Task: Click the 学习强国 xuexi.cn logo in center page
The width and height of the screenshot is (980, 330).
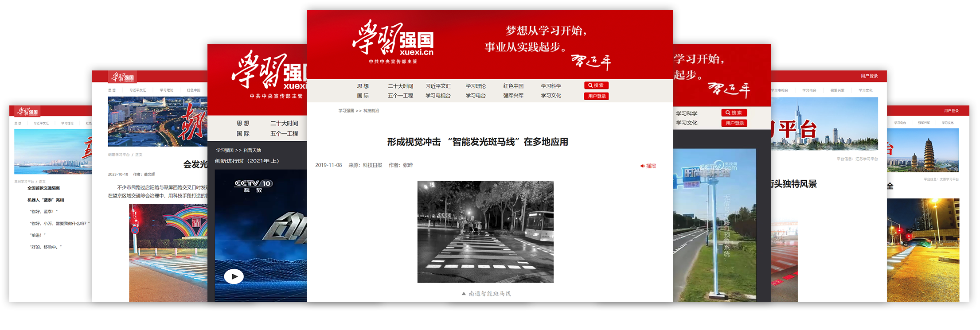Action: pos(393,41)
